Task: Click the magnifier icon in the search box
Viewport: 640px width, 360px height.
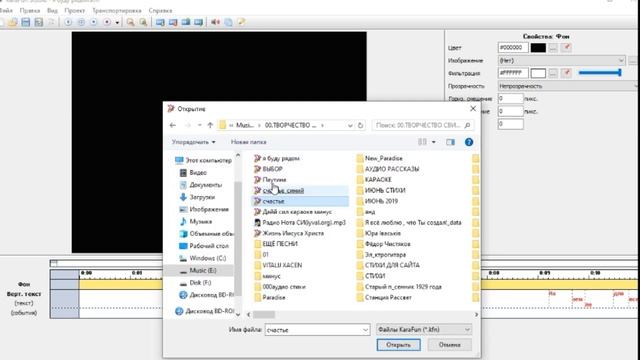Action: pyautogui.click(x=467, y=125)
